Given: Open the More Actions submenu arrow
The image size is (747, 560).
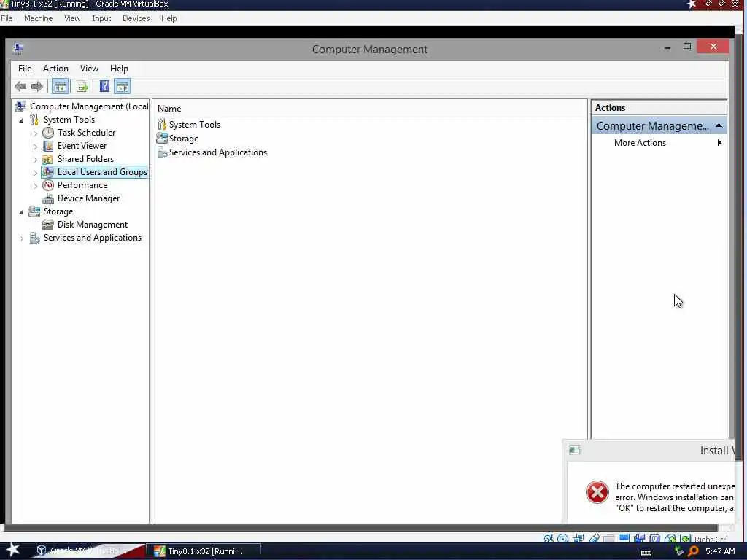Looking at the screenshot, I should click(x=719, y=142).
